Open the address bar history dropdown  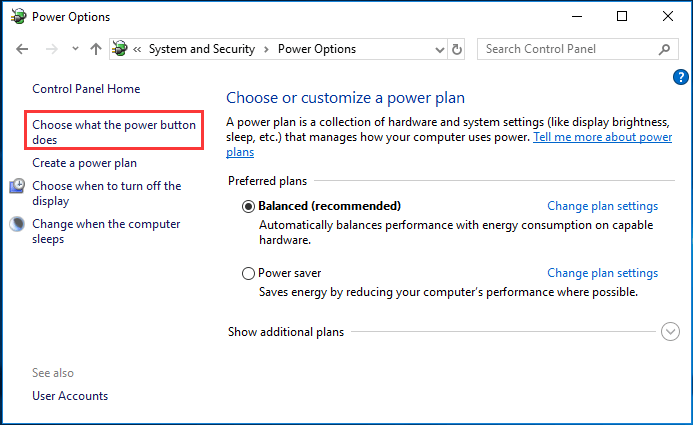point(440,49)
